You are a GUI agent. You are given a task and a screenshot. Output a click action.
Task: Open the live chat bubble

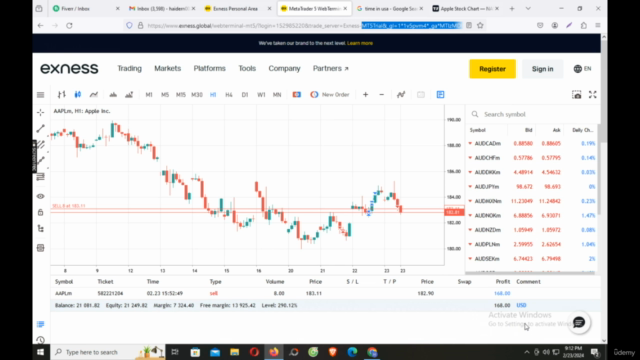pos(579,322)
